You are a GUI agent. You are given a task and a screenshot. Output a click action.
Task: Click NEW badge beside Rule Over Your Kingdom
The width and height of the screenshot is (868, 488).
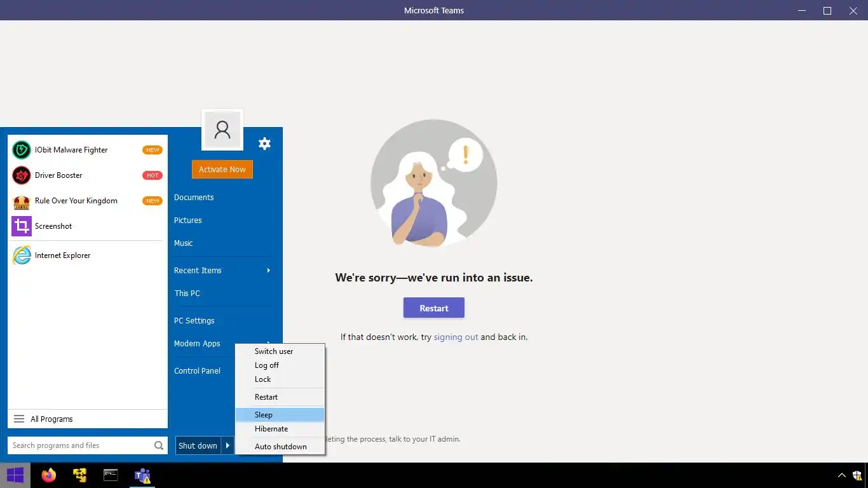click(153, 201)
